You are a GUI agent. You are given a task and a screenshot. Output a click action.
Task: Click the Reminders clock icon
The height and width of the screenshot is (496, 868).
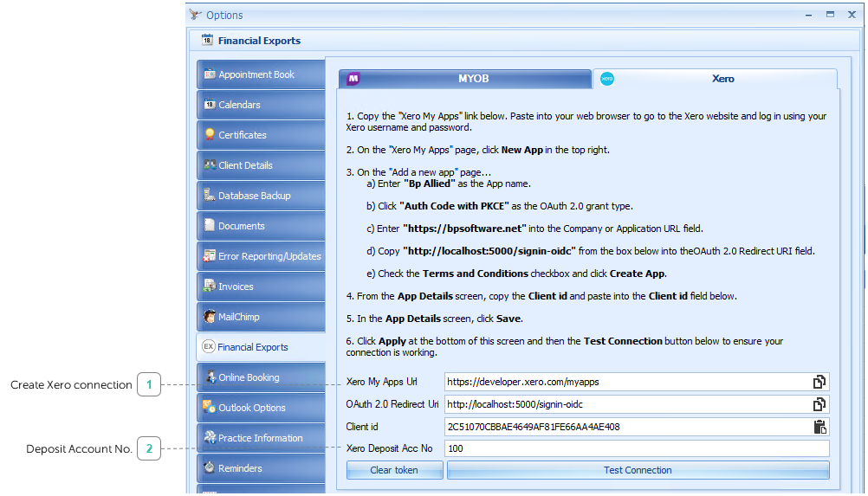point(210,467)
